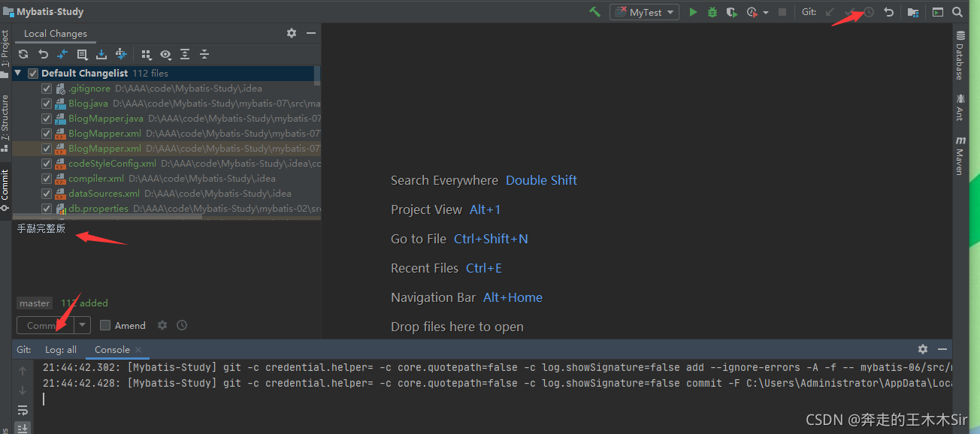This screenshot has height=434, width=980.
Task: Hide the Git tool window with minus
Action: coord(942,349)
